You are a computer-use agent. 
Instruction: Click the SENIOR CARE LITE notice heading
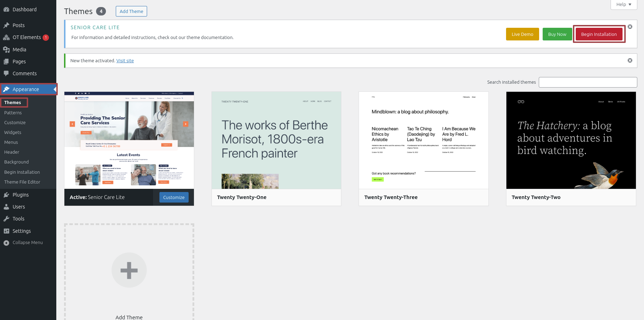tap(95, 27)
